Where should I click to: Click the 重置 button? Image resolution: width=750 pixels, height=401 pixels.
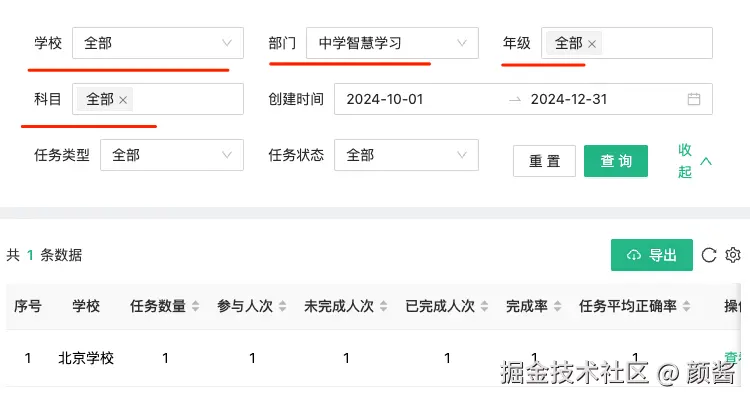tap(544, 161)
